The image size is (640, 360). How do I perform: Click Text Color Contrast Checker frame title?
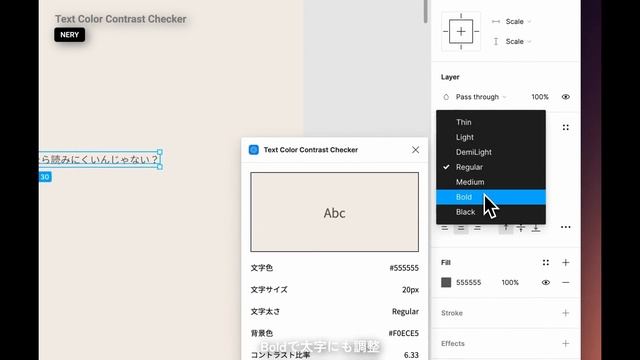120,19
